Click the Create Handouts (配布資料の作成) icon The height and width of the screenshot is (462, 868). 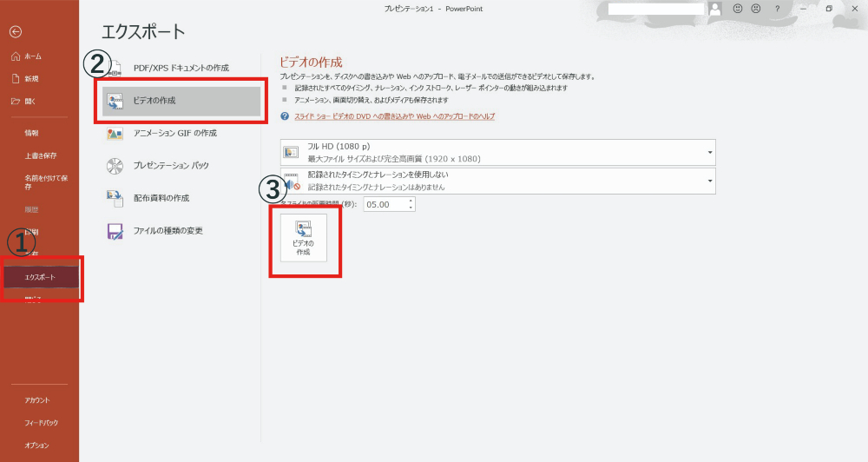point(115,198)
